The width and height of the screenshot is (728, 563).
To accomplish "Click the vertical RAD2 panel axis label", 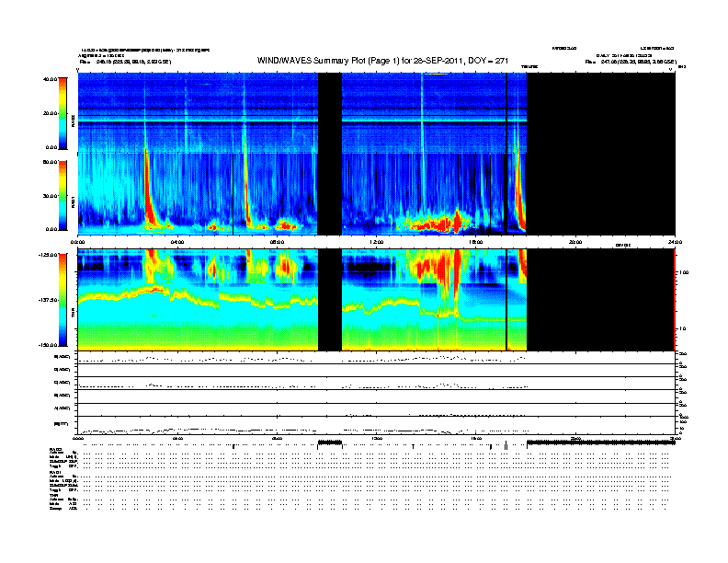I will click(73, 121).
